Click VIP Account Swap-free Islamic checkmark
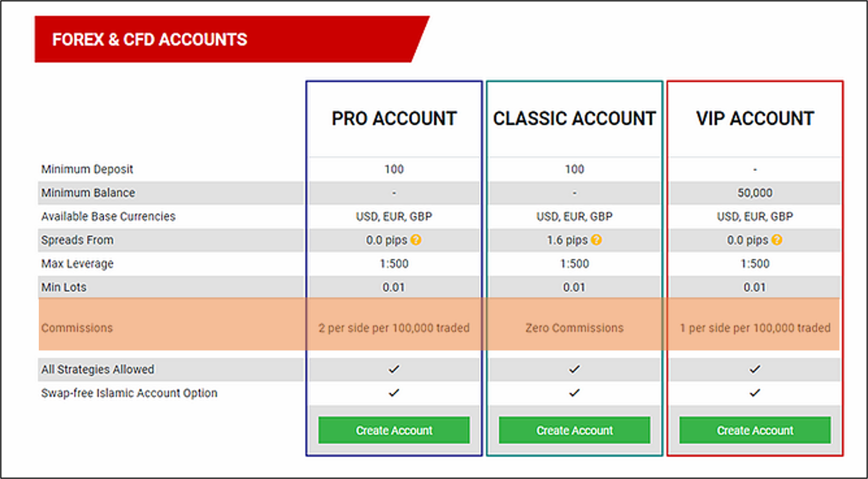Screen dimensions: 868x479 point(755,393)
